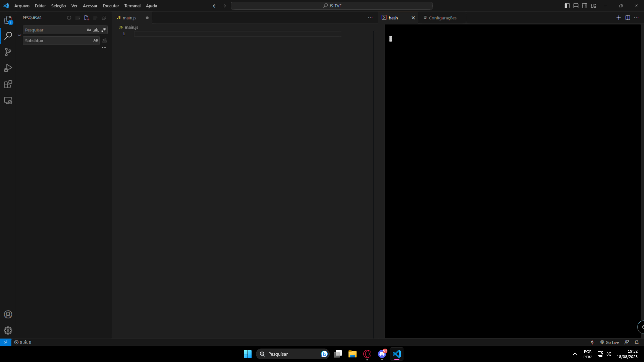This screenshot has height=362, width=644.
Task: Open File Explorer from taskbar
Action: click(x=352, y=354)
